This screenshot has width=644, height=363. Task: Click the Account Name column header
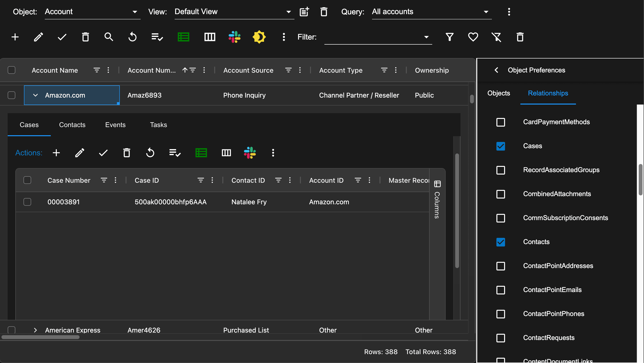pyautogui.click(x=55, y=70)
